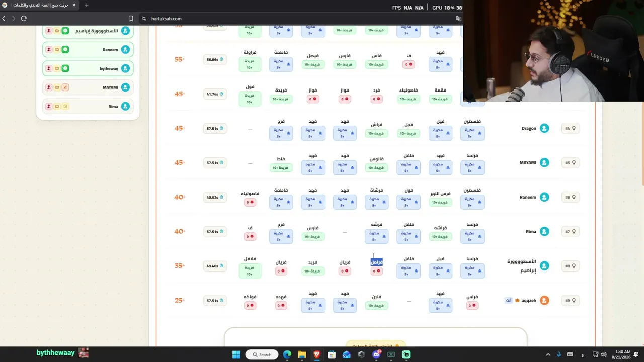The width and height of the screenshot is (644, 362).
Task: Close the current browser tab
Action: point(74,5)
